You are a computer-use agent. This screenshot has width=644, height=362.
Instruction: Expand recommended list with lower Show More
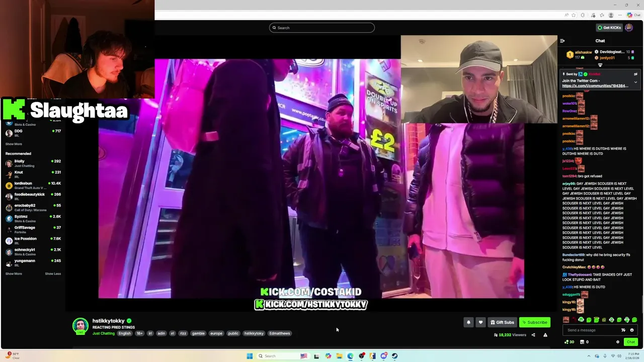[14, 274]
